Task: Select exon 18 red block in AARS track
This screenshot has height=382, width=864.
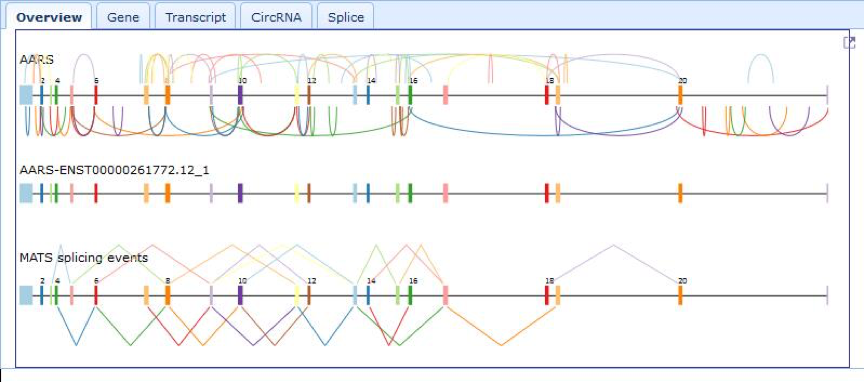Action: click(x=547, y=95)
